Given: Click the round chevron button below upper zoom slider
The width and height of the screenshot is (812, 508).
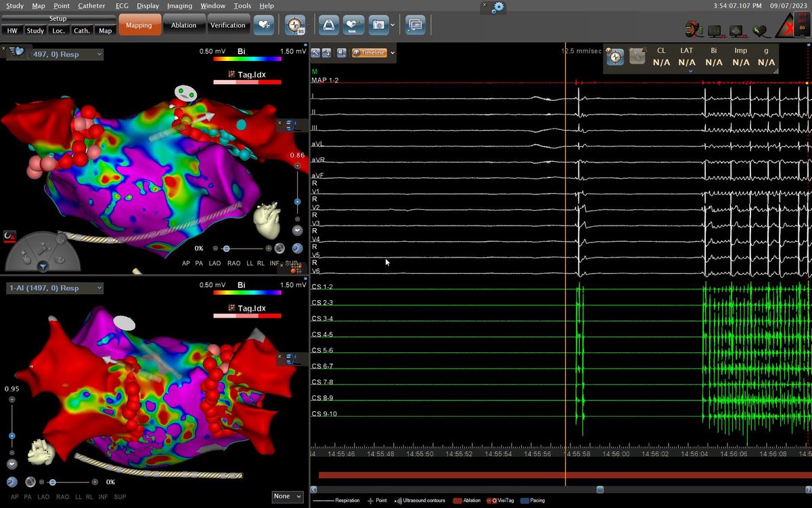Looking at the screenshot, I should tap(297, 230).
